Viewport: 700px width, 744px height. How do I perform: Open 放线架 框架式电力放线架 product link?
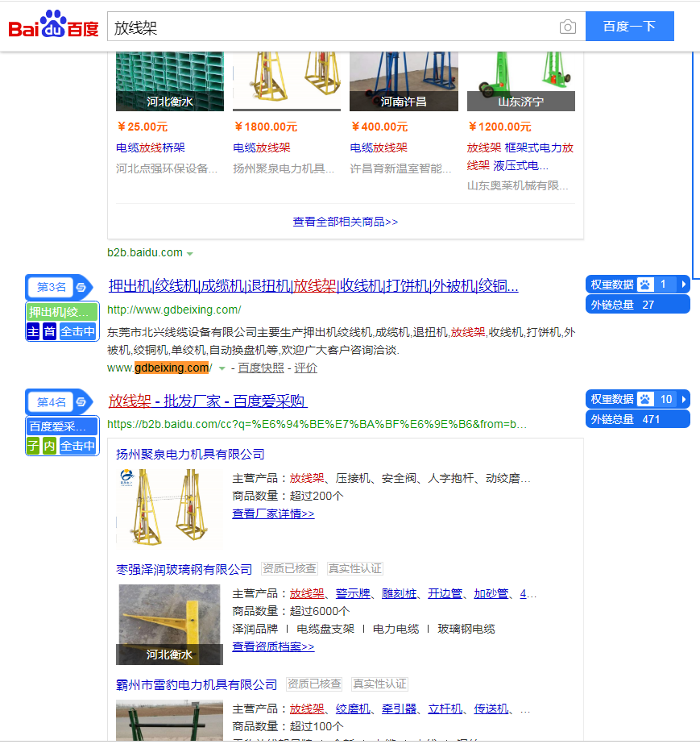click(520, 156)
